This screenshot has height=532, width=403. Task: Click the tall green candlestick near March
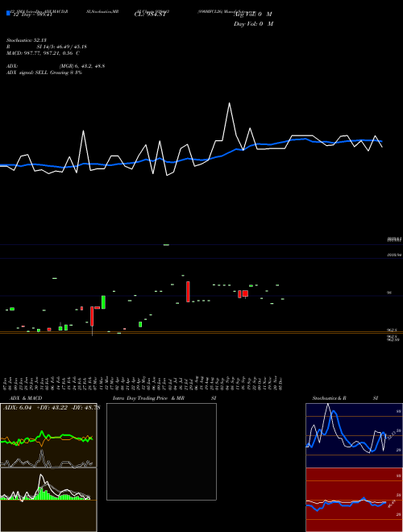(103, 302)
